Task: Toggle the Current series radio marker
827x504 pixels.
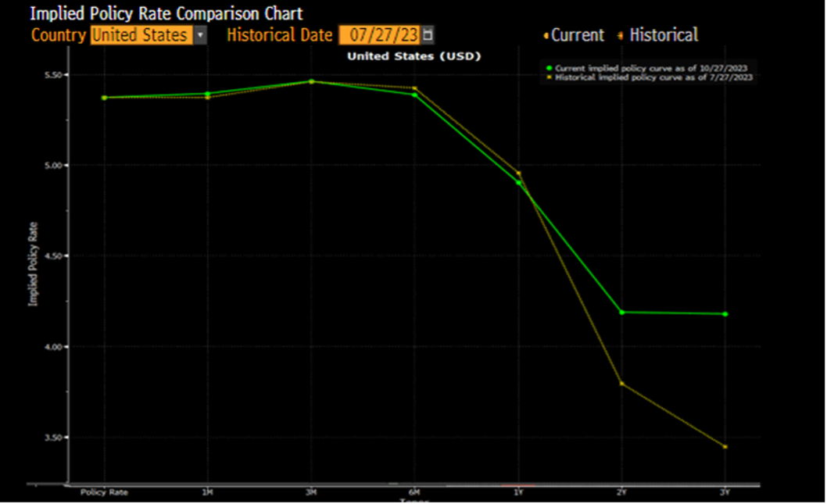Action: [545, 36]
